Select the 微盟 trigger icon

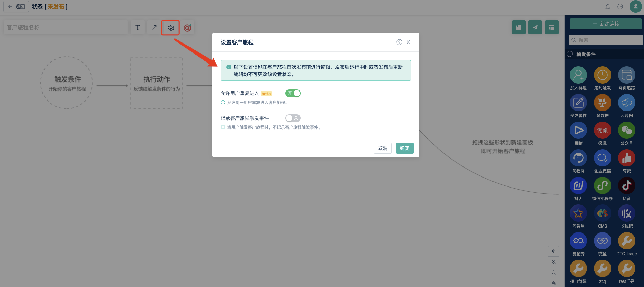(603, 241)
